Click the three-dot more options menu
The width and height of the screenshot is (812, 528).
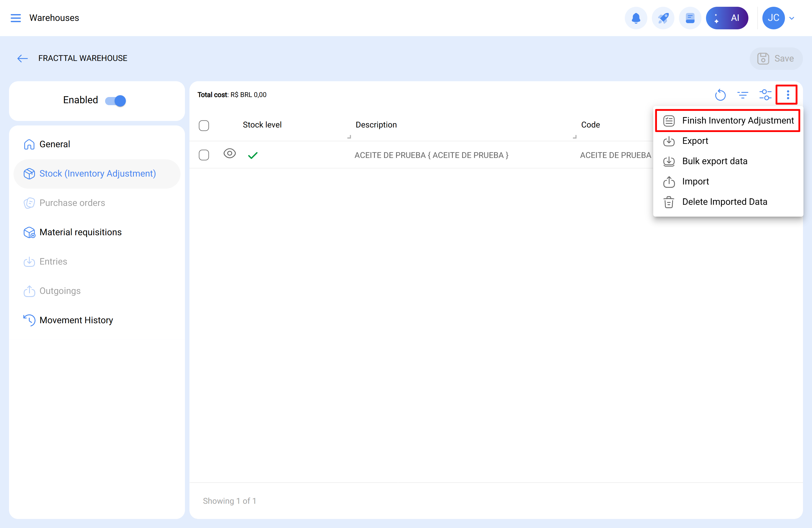[x=787, y=95]
